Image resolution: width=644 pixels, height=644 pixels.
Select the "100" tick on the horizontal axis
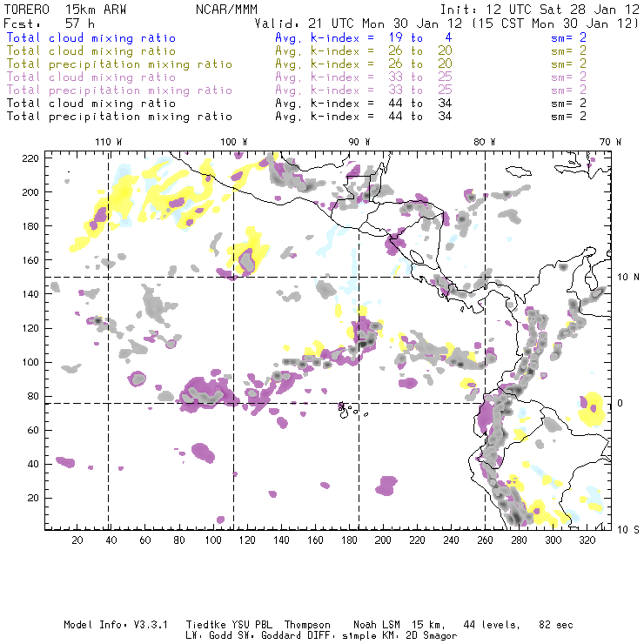[x=213, y=540]
